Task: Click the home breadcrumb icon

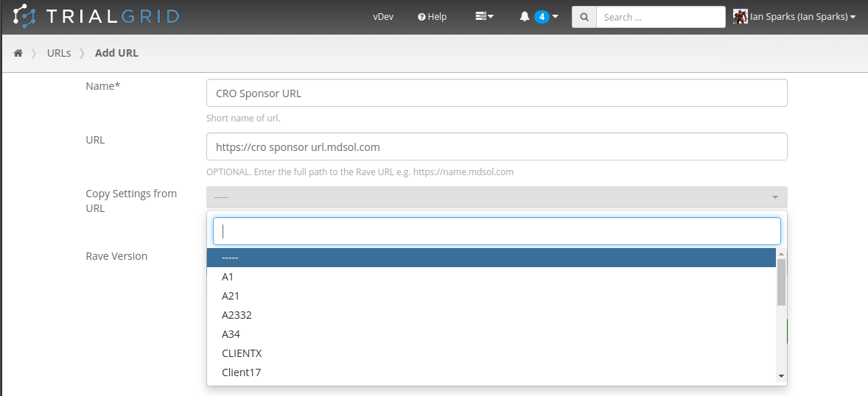Action: 18,53
